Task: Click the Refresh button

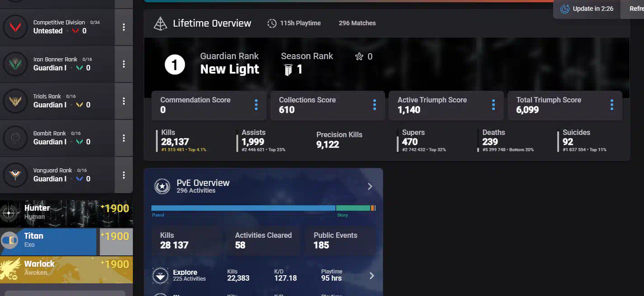Action: pos(632,9)
